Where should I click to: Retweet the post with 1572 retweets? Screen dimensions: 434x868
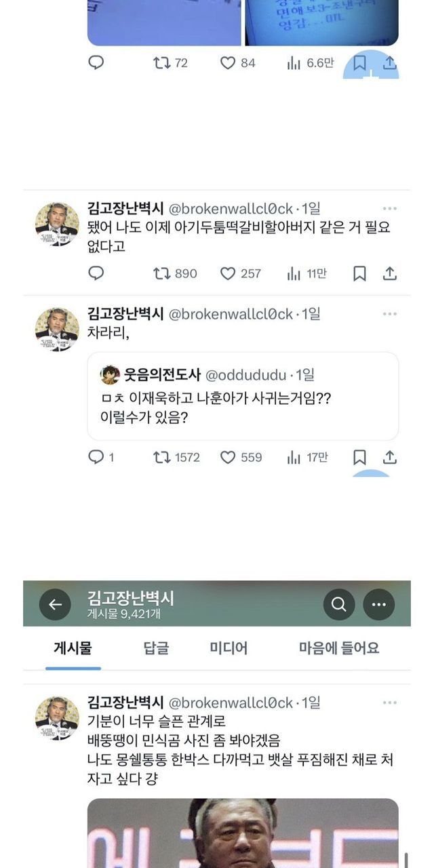(x=161, y=457)
